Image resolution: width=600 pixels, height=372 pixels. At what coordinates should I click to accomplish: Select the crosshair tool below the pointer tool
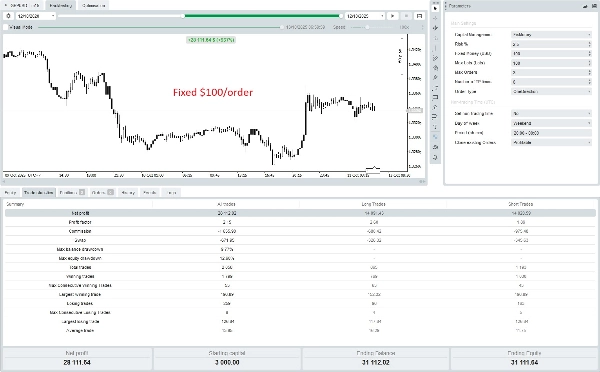click(x=435, y=18)
